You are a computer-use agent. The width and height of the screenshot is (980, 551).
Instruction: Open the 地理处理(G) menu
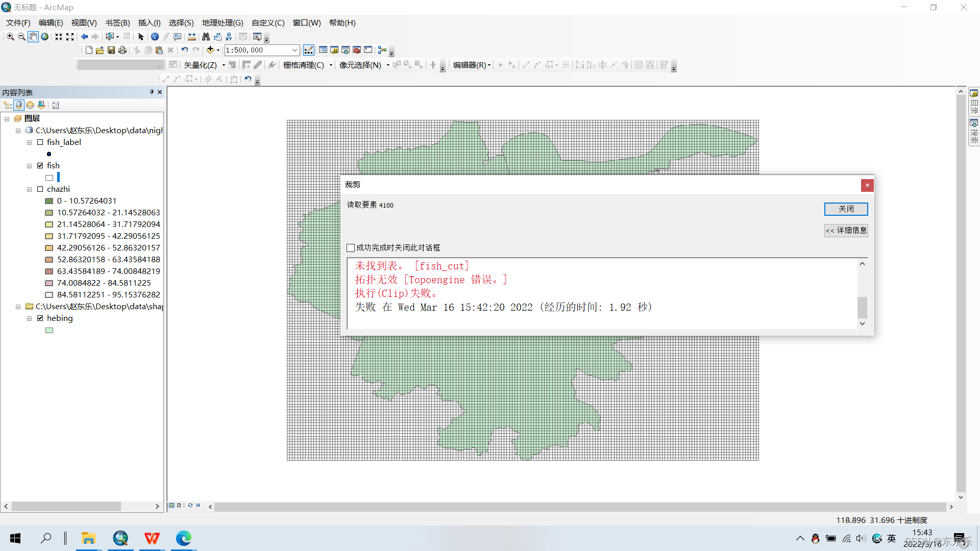(223, 23)
